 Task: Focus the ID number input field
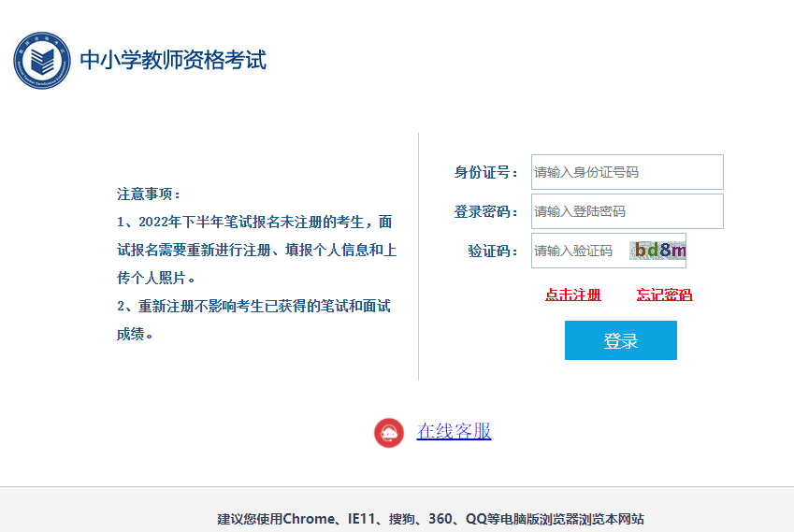point(627,172)
